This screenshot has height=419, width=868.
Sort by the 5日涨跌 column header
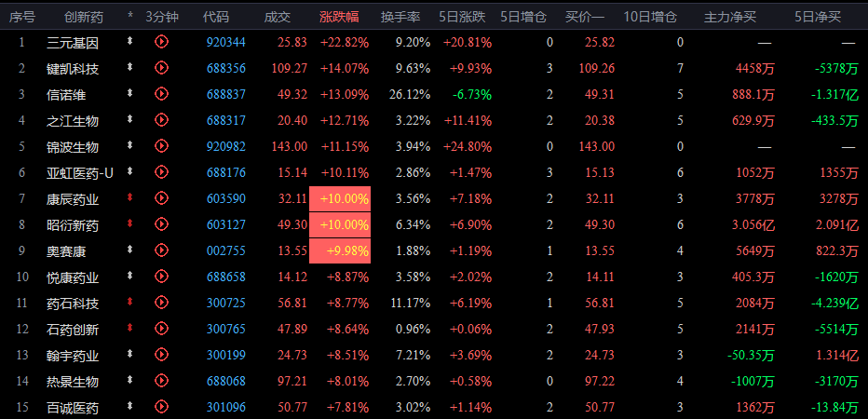(x=462, y=17)
